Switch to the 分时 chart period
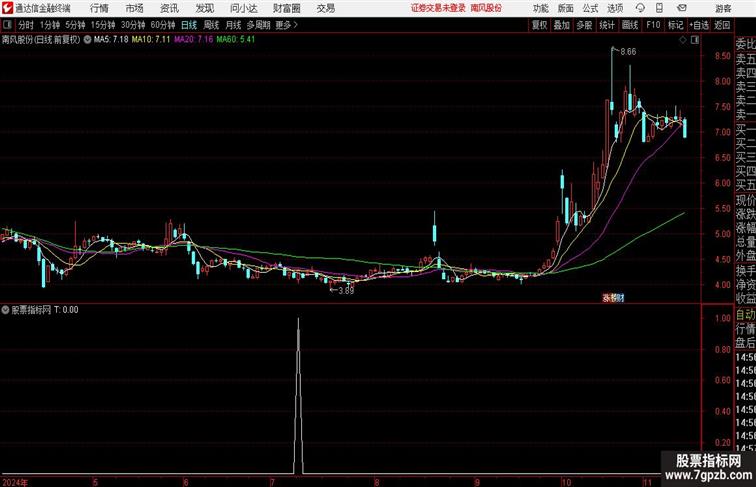Screen dimensions: 756x487 coord(26,25)
